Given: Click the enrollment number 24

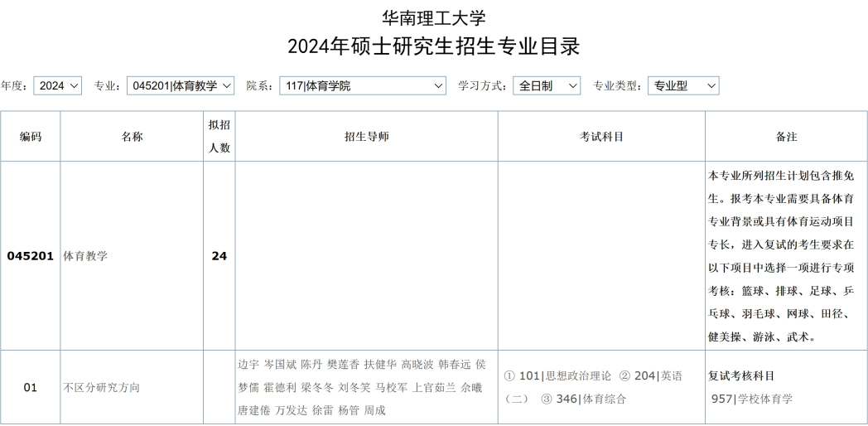Looking at the screenshot, I should (219, 256).
